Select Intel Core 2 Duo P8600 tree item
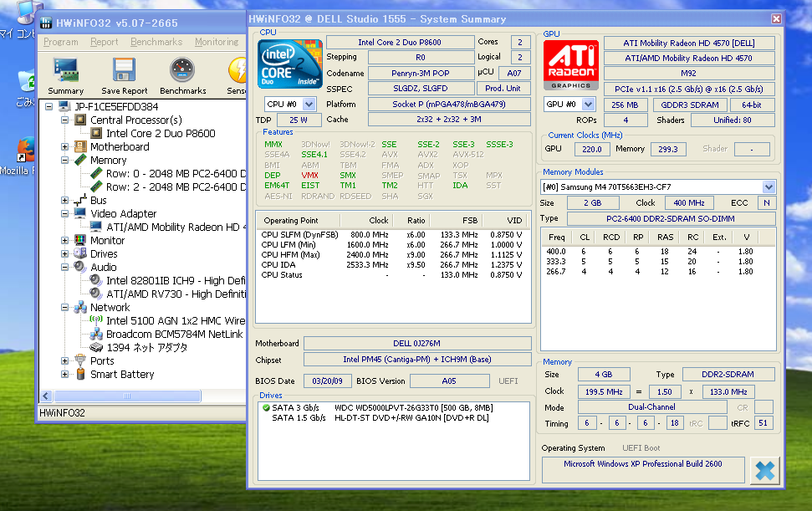This screenshot has height=511, width=812. point(161,134)
